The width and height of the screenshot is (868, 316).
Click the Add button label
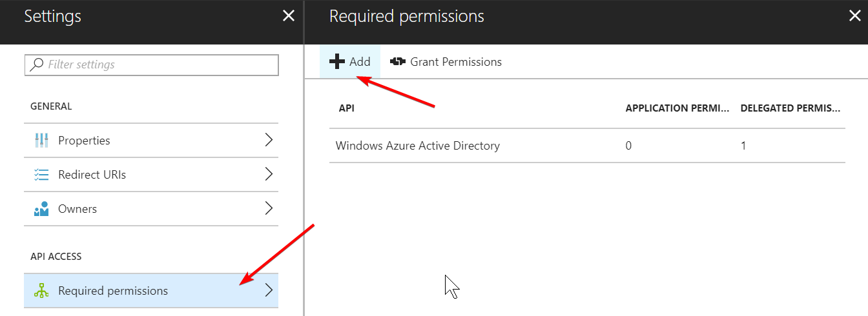pos(360,62)
